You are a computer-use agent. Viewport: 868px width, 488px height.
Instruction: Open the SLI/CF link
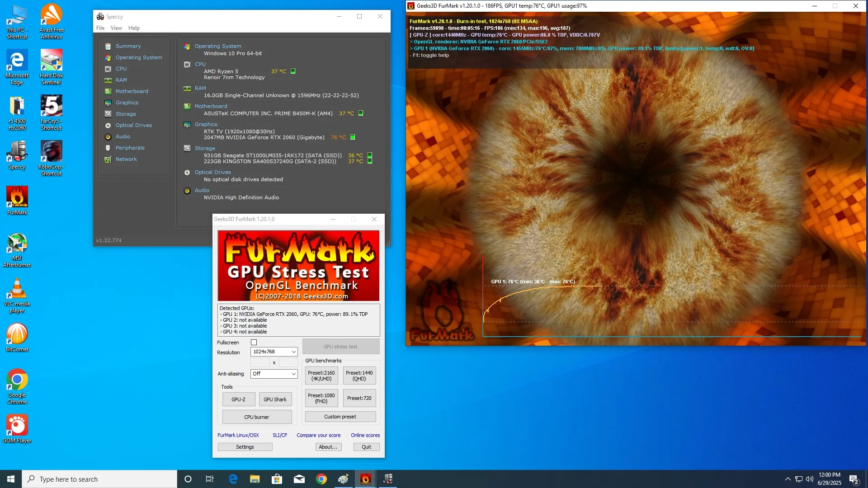click(280, 435)
